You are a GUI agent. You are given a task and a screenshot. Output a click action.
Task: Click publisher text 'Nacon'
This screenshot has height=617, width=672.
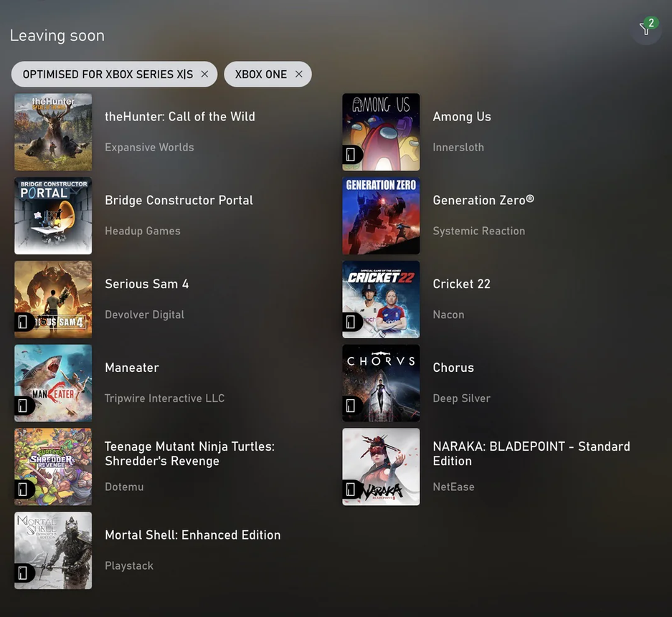pos(449,315)
